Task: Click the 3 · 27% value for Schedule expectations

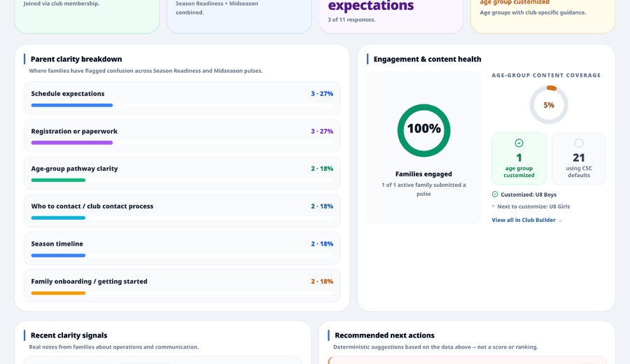Action: pyautogui.click(x=322, y=94)
